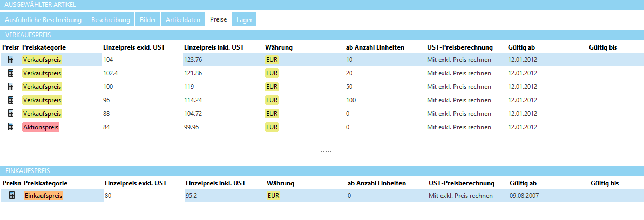Screen dimensions: 644x220
Task: Sort by Gültig ab column in Verkaufspreis
Action: click(x=522, y=47)
